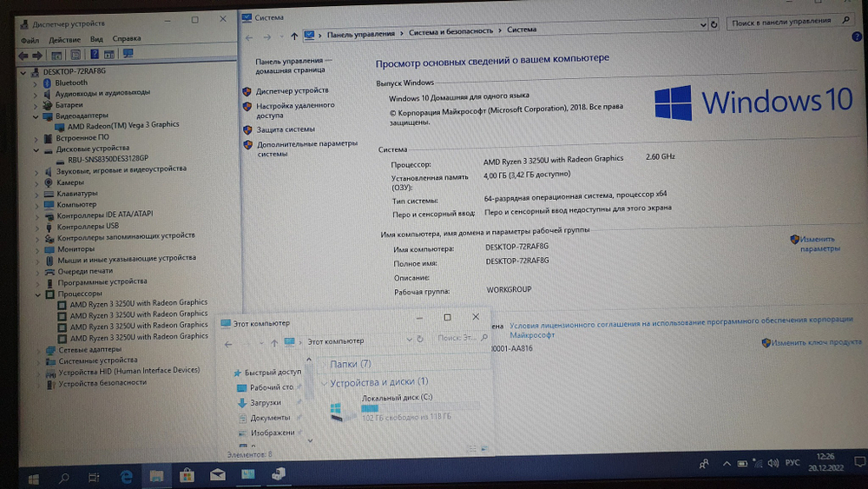Click the scan for hardware changes monitor icon
The width and height of the screenshot is (868, 489).
coord(128,54)
